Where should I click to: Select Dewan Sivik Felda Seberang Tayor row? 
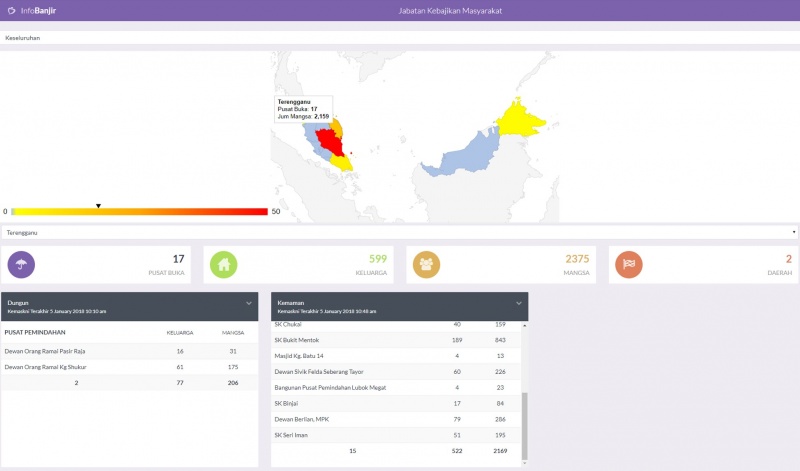coord(396,371)
